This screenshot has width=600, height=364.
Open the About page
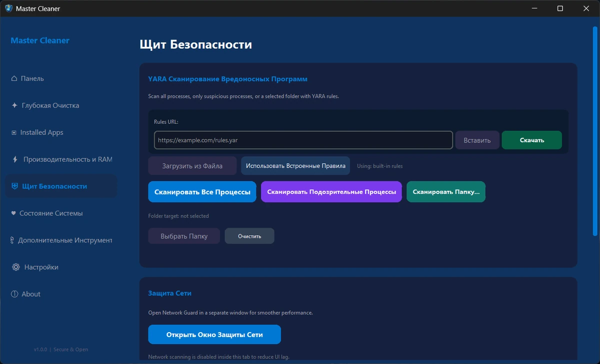(x=61, y=294)
